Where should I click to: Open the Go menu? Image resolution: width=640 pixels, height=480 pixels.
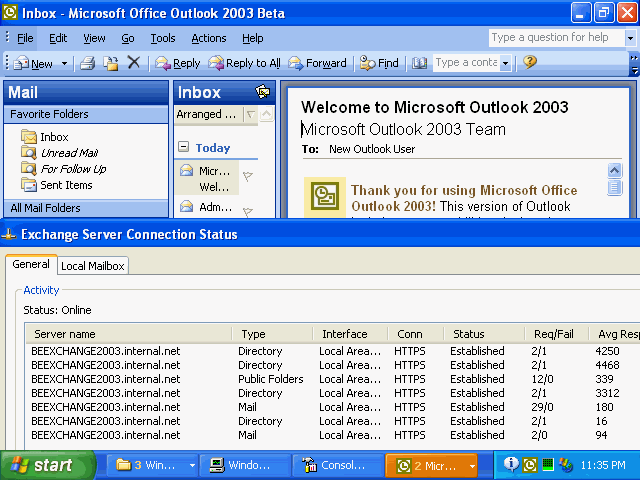tap(128, 38)
